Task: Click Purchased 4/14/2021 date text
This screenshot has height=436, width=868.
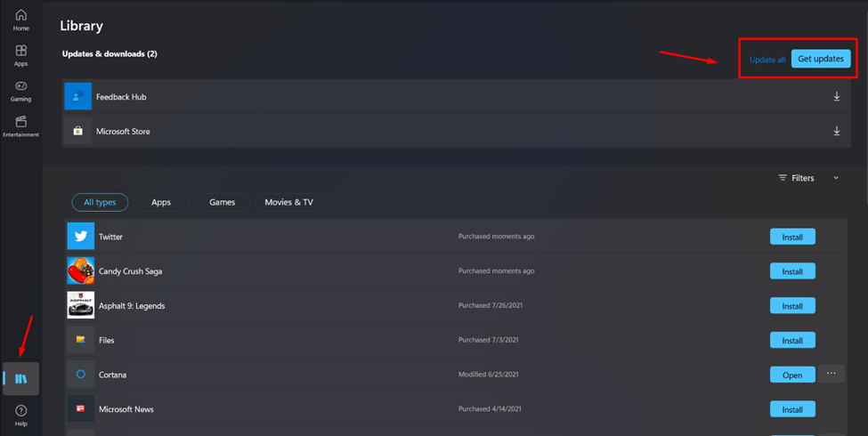Action: [x=490, y=409]
